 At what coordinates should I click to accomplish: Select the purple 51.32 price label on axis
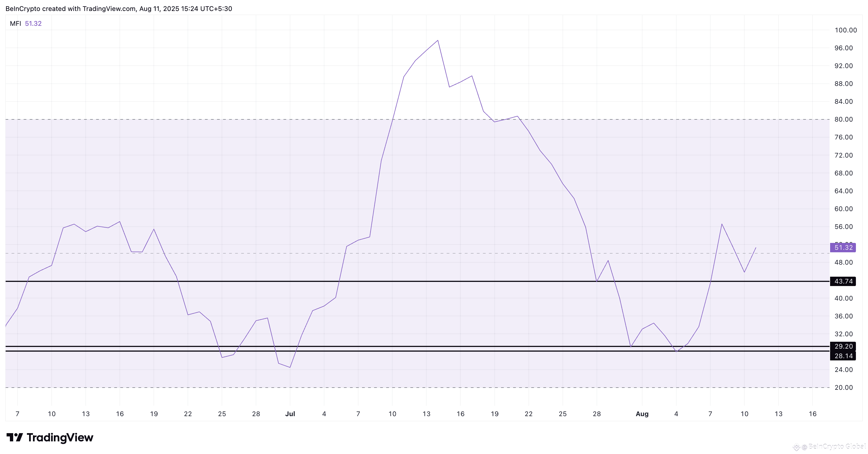pyautogui.click(x=843, y=248)
